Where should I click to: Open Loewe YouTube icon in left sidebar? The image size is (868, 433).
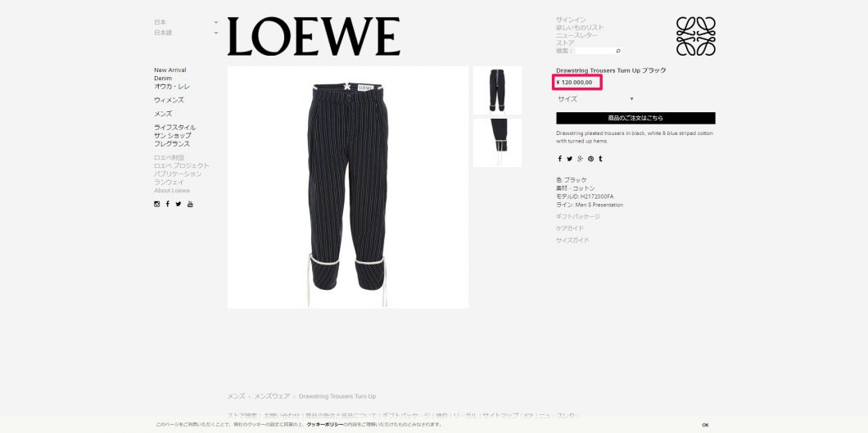click(x=190, y=204)
